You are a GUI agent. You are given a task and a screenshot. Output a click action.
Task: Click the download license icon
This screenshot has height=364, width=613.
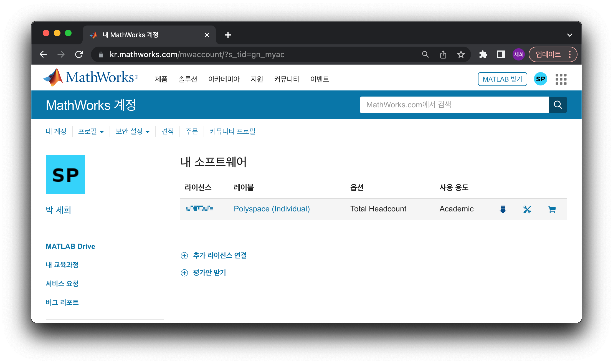[x=503, y=209]
